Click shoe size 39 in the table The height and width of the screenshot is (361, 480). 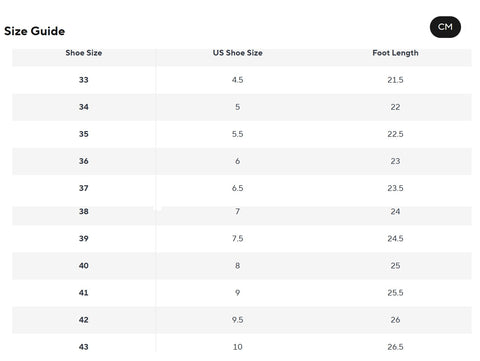tap(84, 238)
